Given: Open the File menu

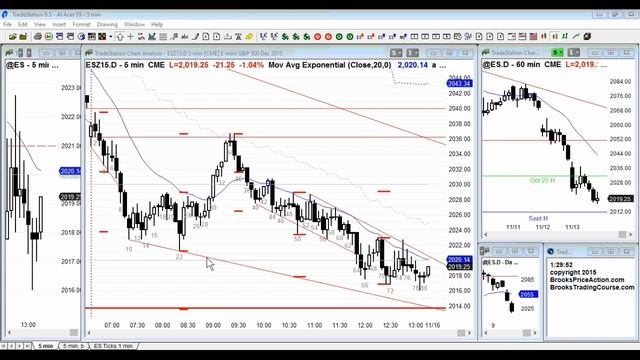Looking at the screenshot, I should click(x=7, y=24).
